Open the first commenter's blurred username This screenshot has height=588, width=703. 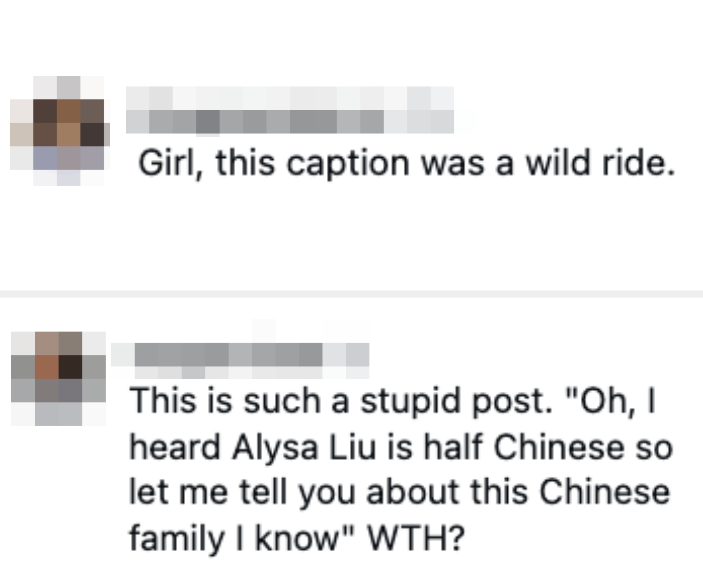click(289, 110)
